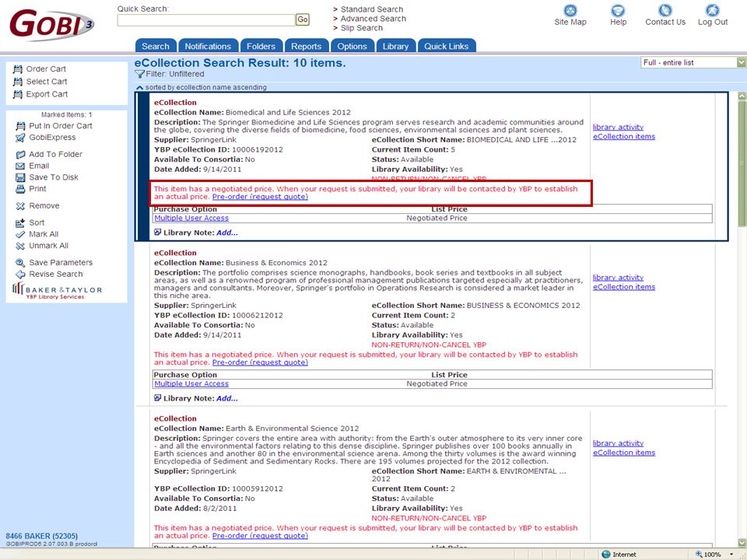The height and width of the screenshot is (560, 747).
Task: Click Business & Economics eCollection items link
Action: (623, 287)
